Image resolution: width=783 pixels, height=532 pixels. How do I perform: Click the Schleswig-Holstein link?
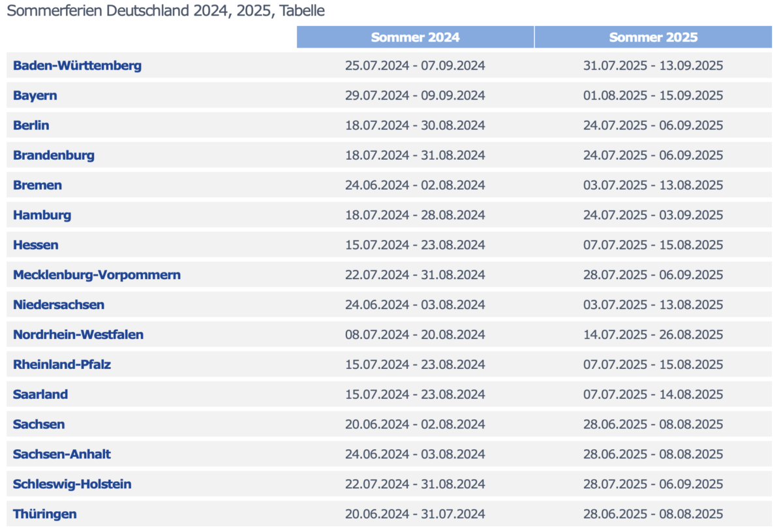coord(72,484)
